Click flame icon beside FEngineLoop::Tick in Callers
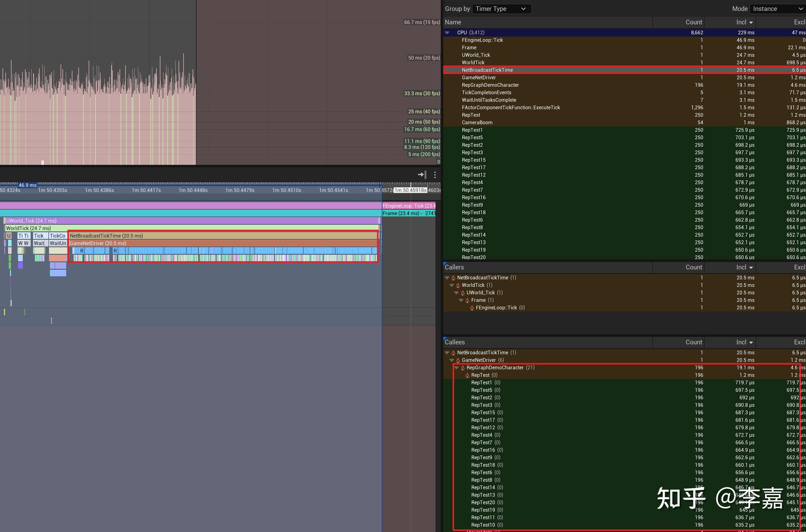 click(x=472, y=308)
